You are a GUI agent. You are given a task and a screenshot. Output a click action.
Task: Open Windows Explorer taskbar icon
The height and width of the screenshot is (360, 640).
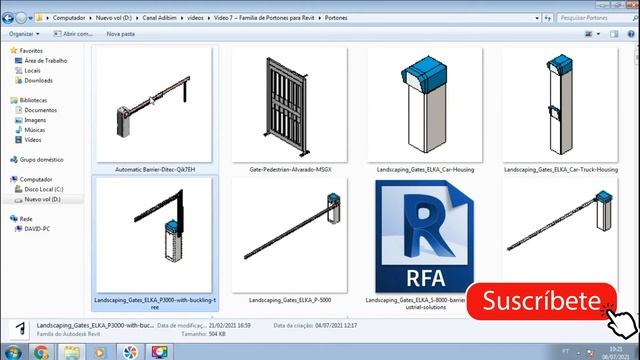point(71,352)
